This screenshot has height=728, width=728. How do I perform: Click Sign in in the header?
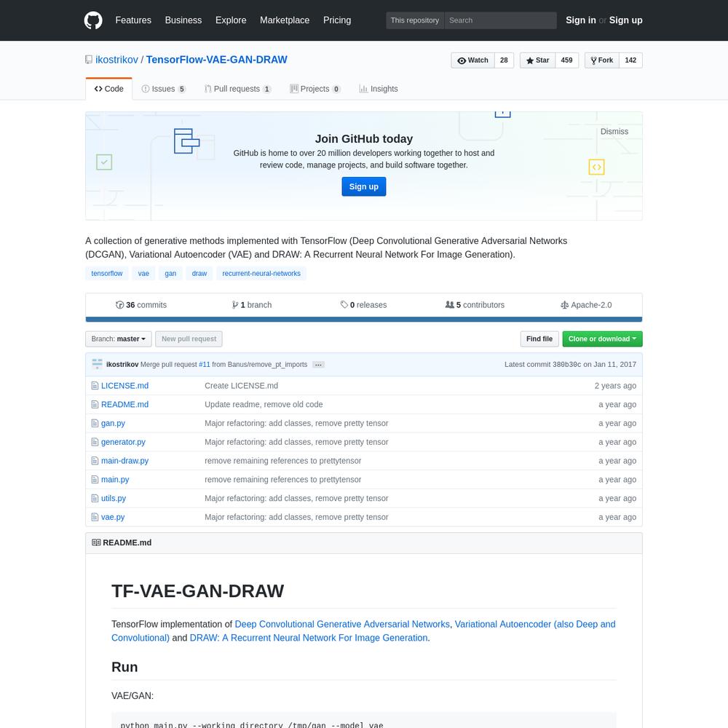pos(580,20)
